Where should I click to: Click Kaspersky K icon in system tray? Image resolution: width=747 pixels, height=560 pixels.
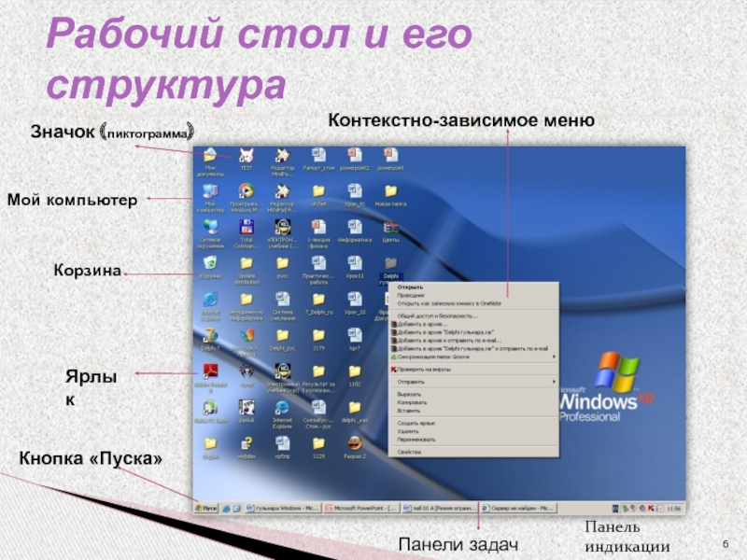pyautogui.click(x=651, y=508)
